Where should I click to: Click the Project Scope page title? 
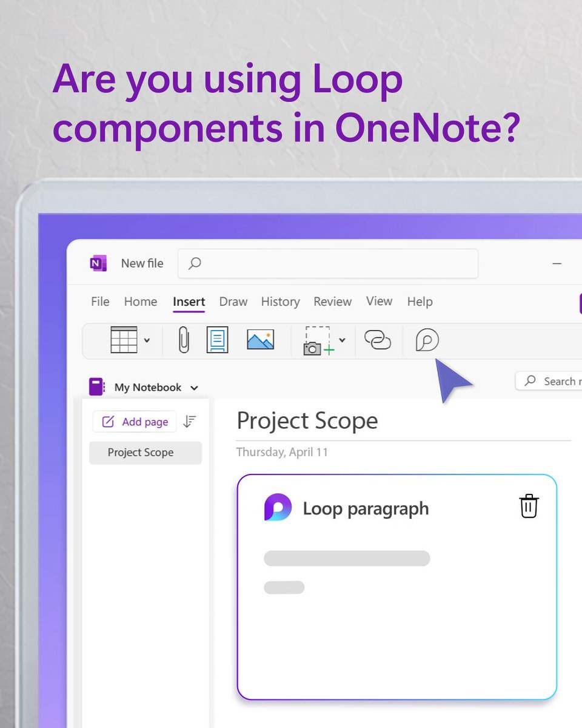pos(307,421)
